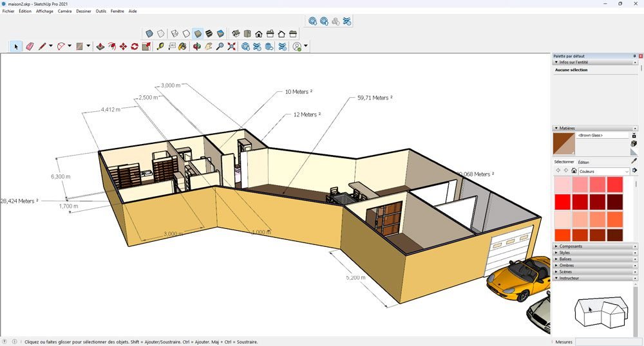This screenshot has height=346, width=644.
Task: Pick the darkest maroon swatch
Action: 615,202
